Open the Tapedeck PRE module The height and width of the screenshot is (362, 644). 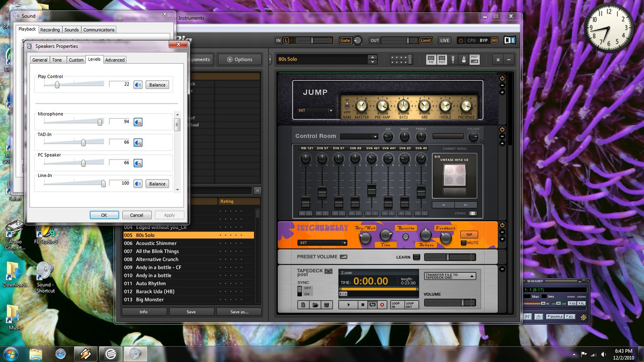pos(431,59)
